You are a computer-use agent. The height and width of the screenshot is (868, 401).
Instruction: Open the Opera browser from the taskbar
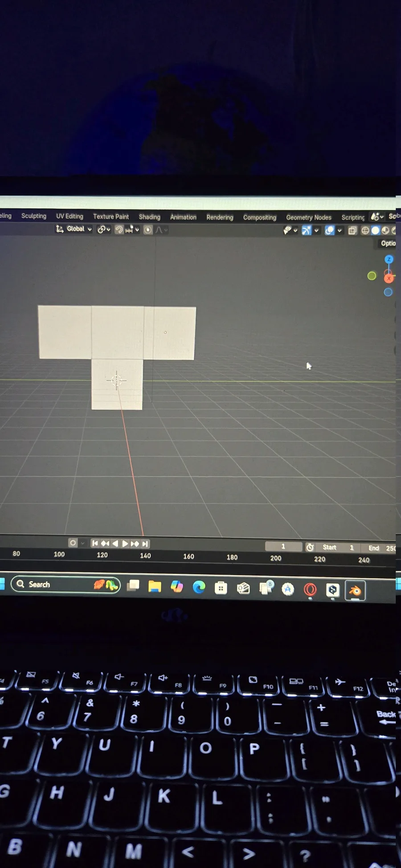310,590
